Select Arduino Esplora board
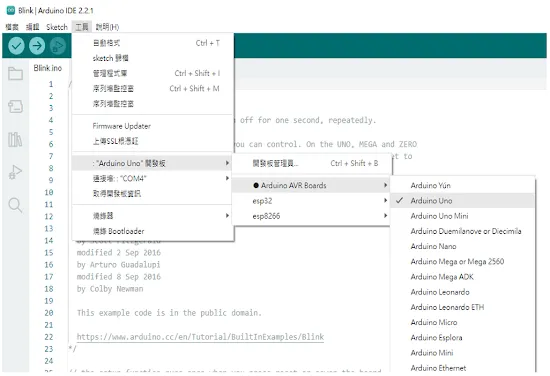This screenshot has width=550, height=376. 462,337
